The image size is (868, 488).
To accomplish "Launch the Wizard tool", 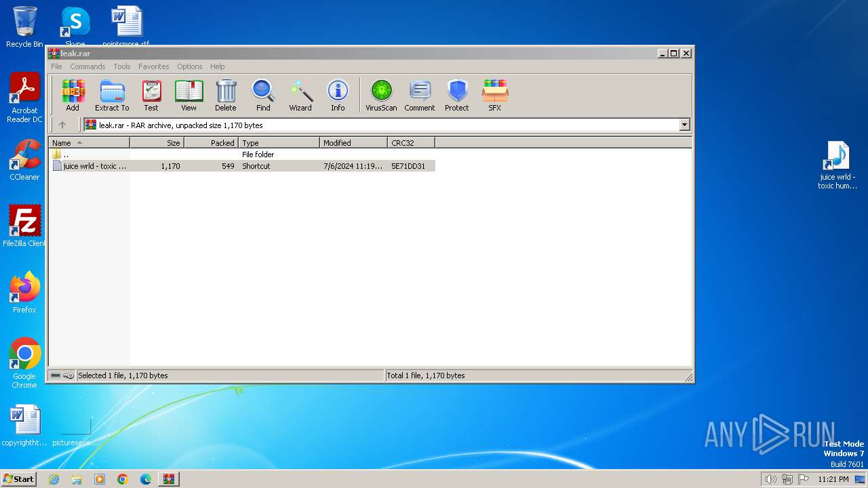I will 300,95.
